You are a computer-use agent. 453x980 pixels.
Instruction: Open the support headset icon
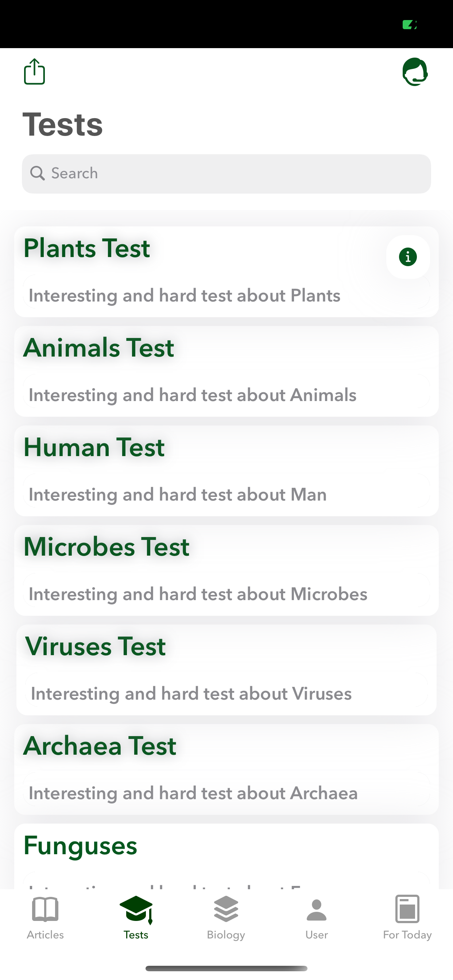click(x=415, y=71)
